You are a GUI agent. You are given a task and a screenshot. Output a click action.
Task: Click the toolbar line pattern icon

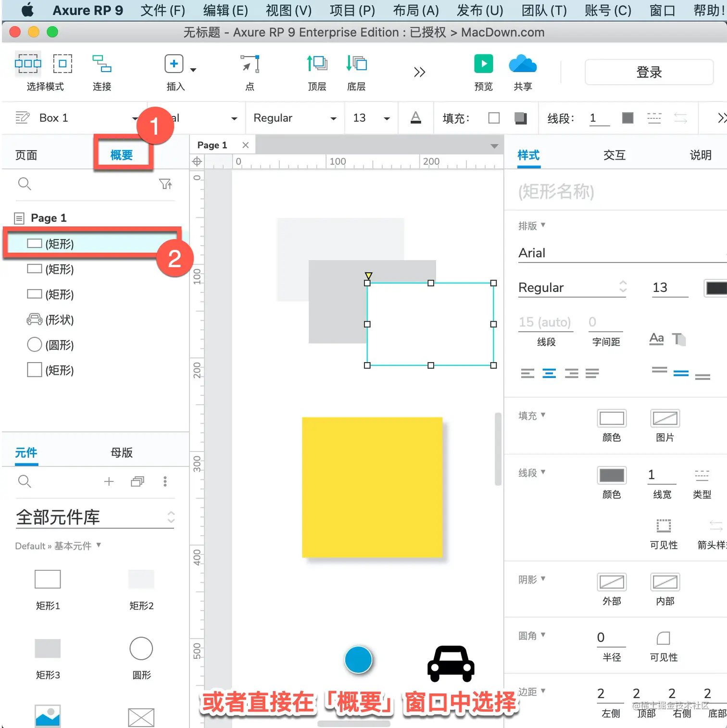(654, 118)
